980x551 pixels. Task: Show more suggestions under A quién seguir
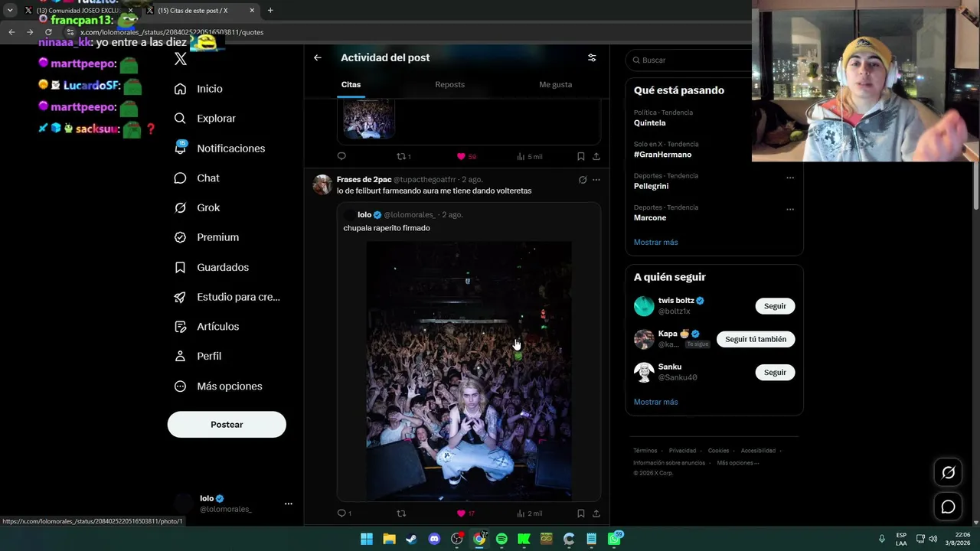(x=656, y=402)
